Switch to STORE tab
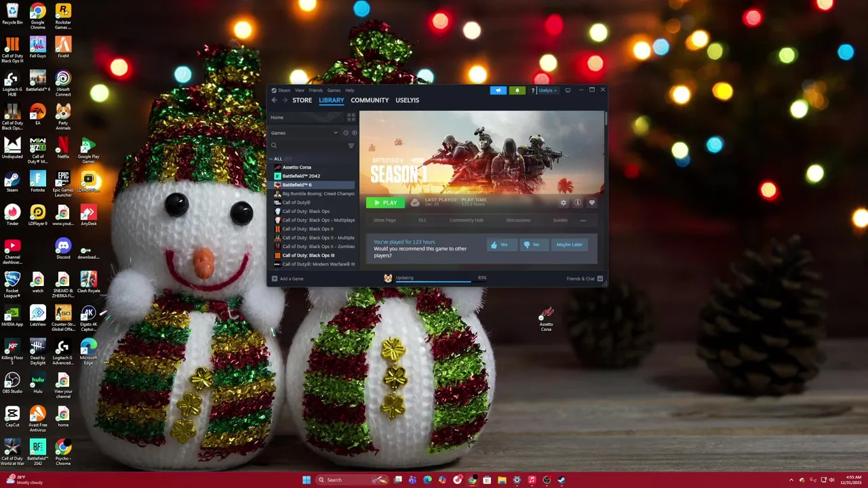The image size is (868, 488). [302, 100]
